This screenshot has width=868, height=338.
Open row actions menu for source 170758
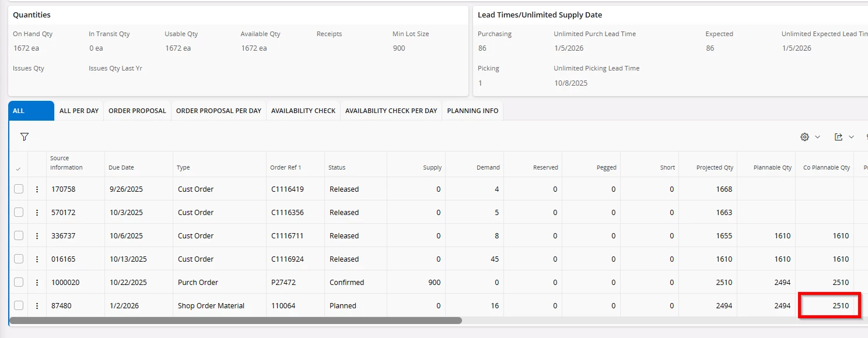37,189
